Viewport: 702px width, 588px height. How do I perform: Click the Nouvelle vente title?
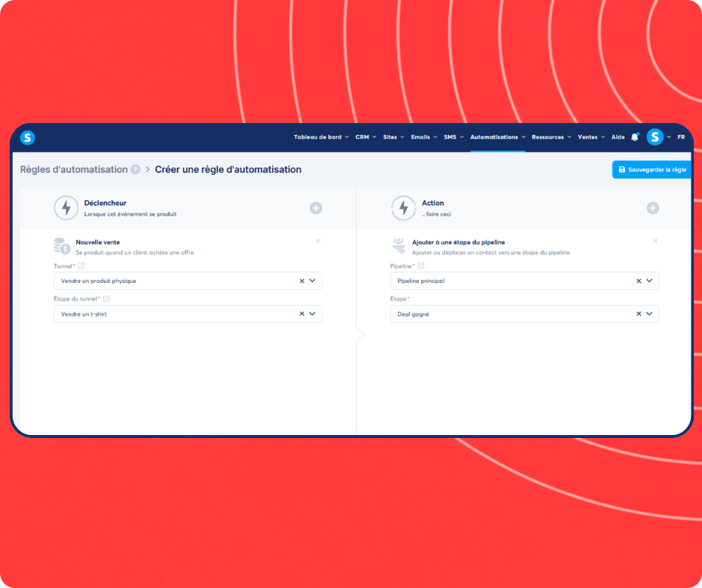98,242
